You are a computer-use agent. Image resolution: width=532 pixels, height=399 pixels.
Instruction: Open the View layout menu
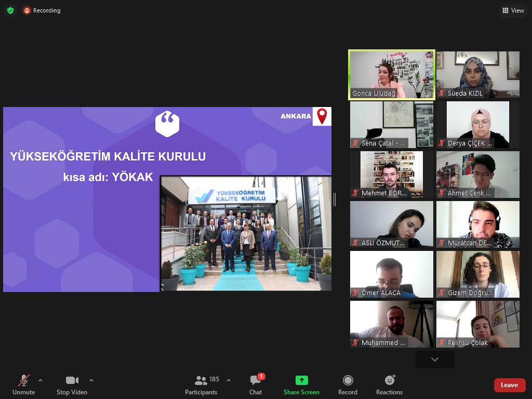[513, 10]
